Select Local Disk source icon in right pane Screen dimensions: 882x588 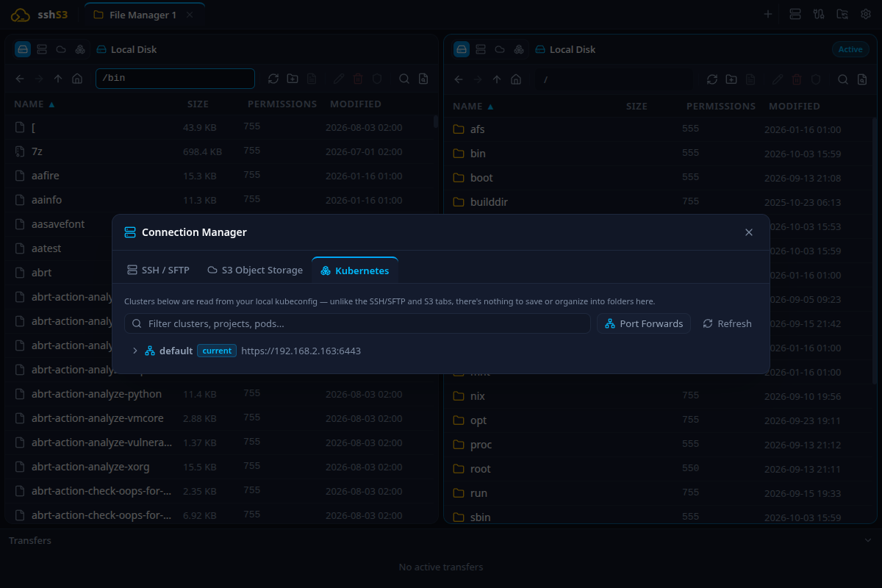point(462,49)
